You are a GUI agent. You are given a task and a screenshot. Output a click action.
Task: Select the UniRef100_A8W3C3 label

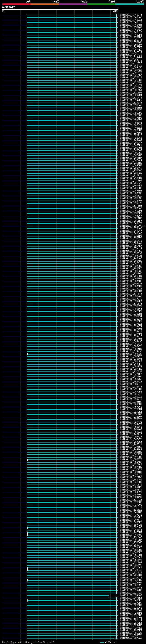tap(131, 309)
